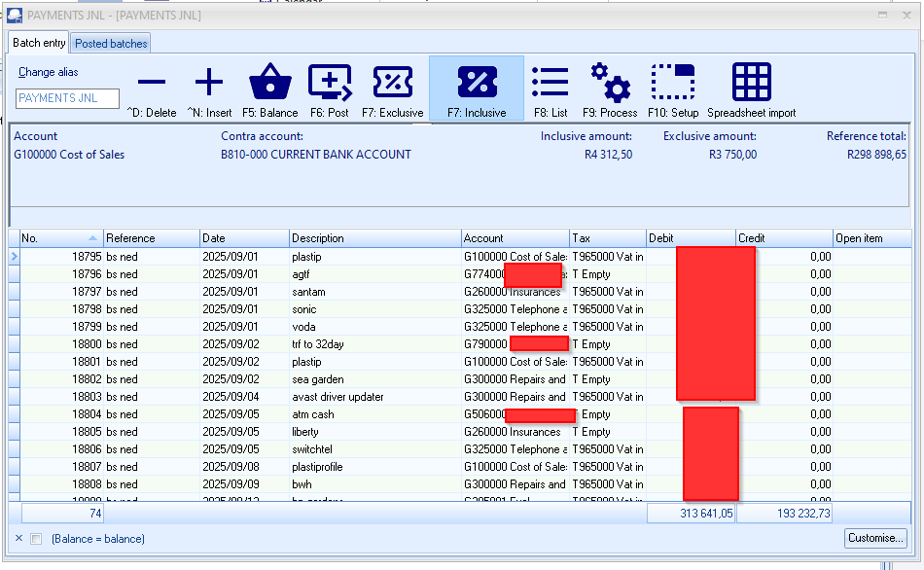Viewport: 924px width, 570px height.
Task: Open Spreadsheet import grid icon
Action: (x=751, y=82)
